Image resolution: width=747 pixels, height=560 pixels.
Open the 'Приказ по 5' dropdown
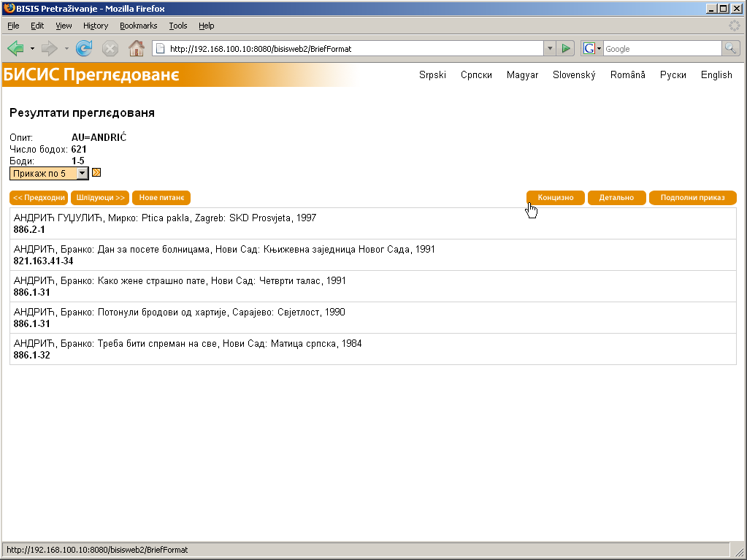(49, 173)
